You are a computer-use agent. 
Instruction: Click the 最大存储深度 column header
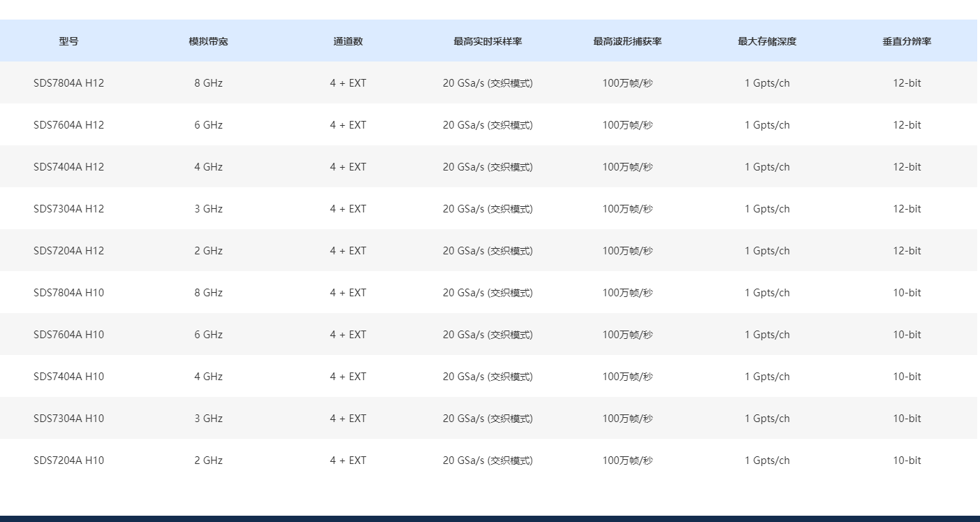tap(767, 41)
